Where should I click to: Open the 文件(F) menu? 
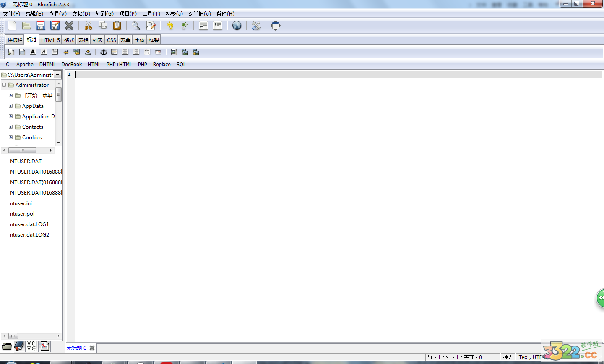(12, 14)
